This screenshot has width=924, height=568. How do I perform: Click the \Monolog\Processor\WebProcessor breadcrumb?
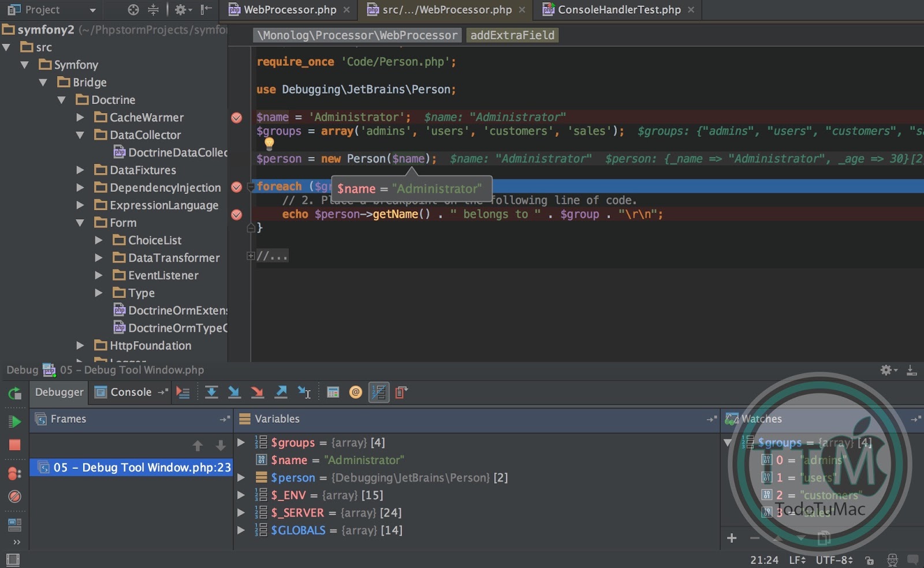[x=357, y=35]
